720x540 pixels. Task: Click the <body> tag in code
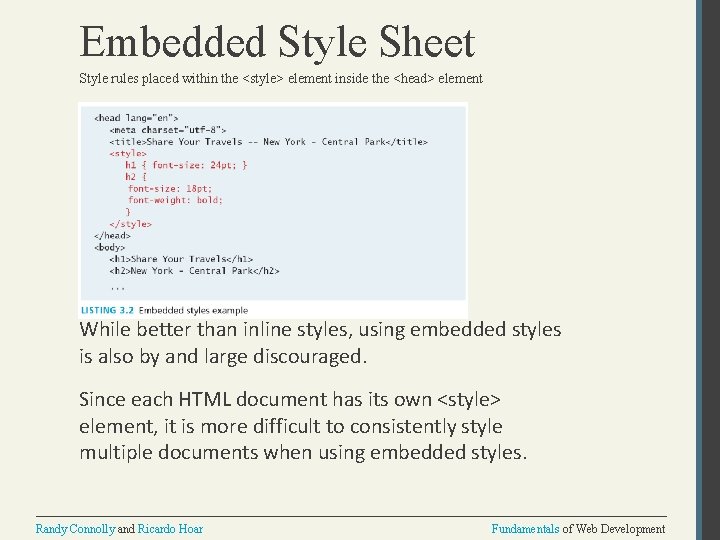click(x=110, y=248)
